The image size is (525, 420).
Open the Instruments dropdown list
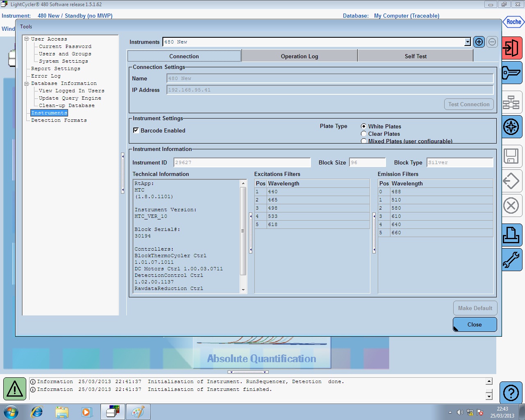pos(467,42)
